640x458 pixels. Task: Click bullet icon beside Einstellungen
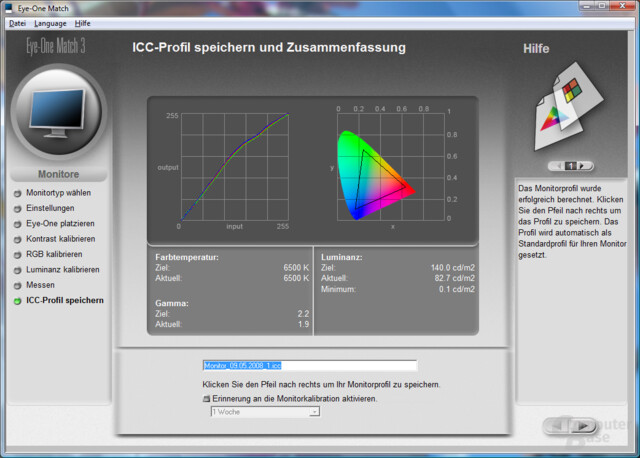click(x=18, y=209)
